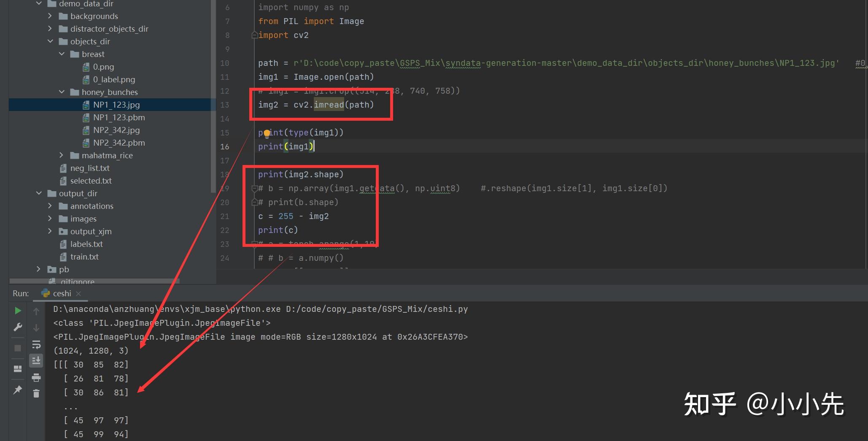Rerun the ceshi script

click(17, 311)
